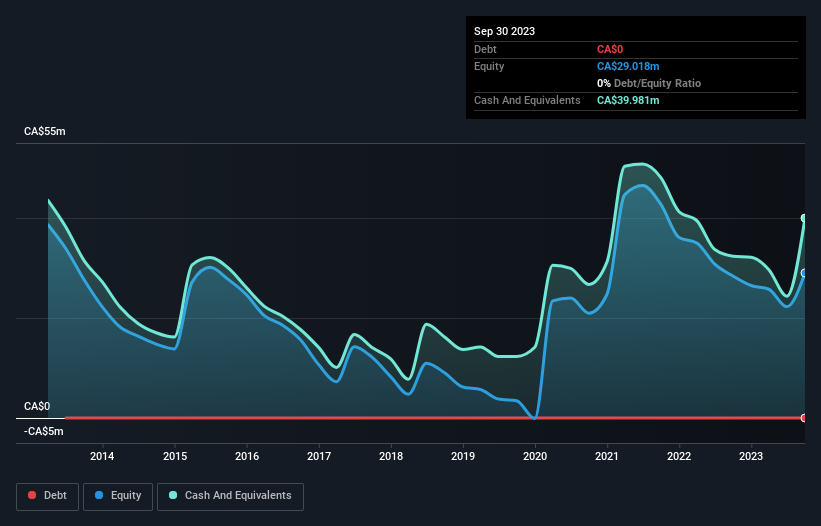The image size is (821, 526).
Task: Click the 2014 x-axis label
Action: 102,456
